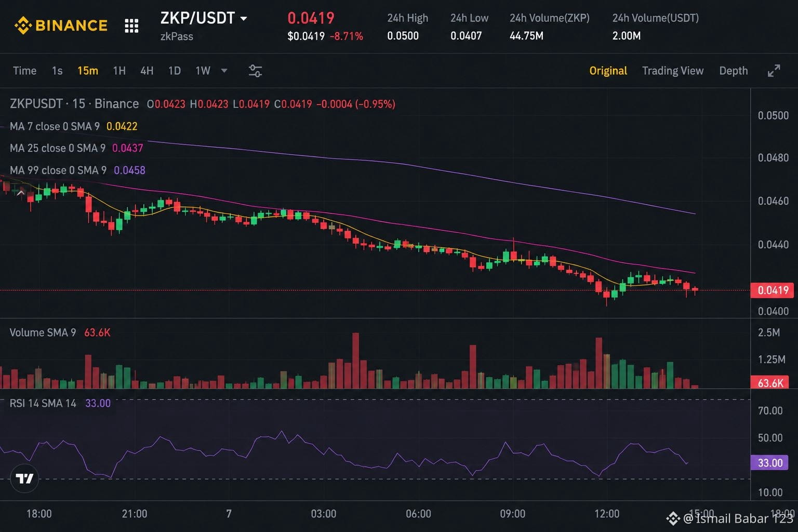Select the Time chart mode
This screenshot has width=798, height=532.
point(24,71)
